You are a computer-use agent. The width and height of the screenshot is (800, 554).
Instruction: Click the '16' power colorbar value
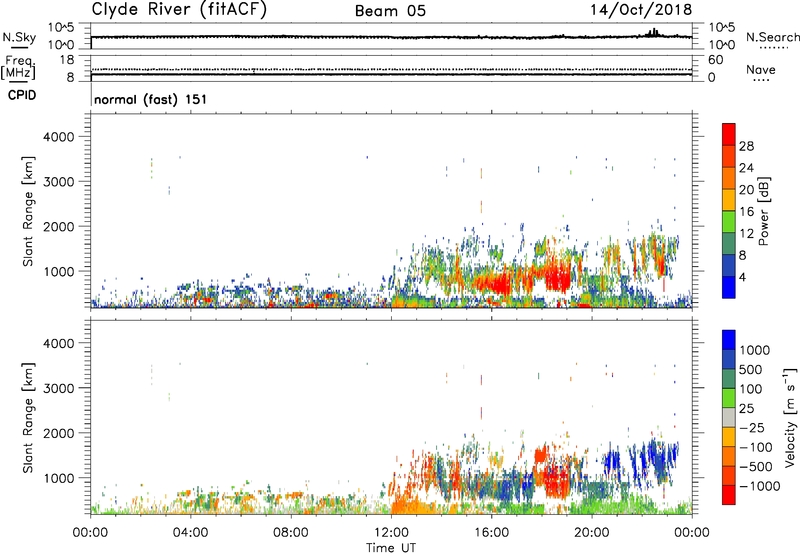pos(746,212)
